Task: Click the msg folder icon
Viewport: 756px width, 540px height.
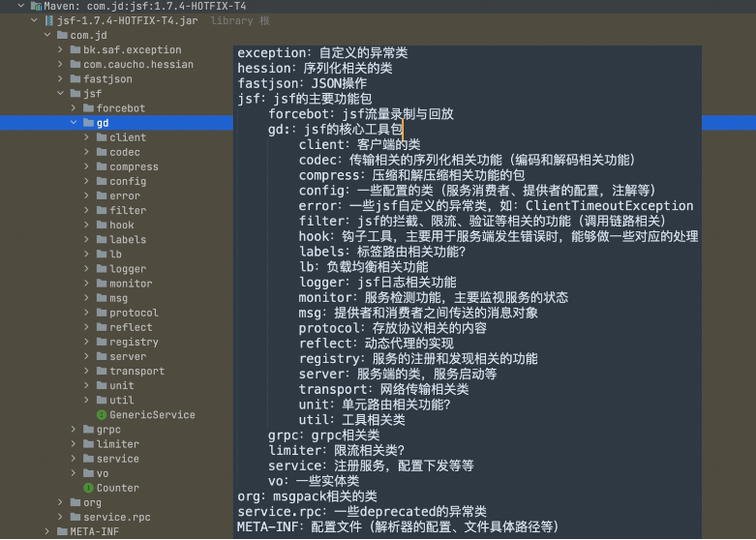Action: pos(102,297)
